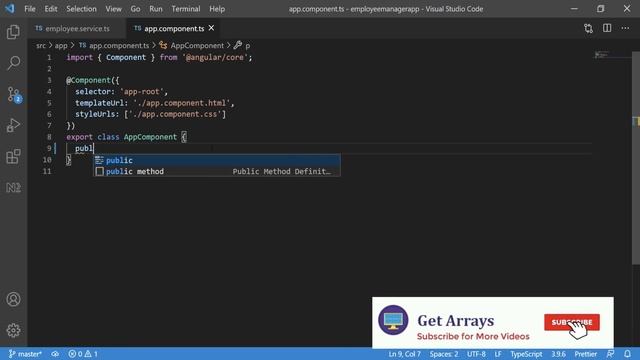Open the Extensions view
This screenshot has height=360, width=640.
pos(13,156)
